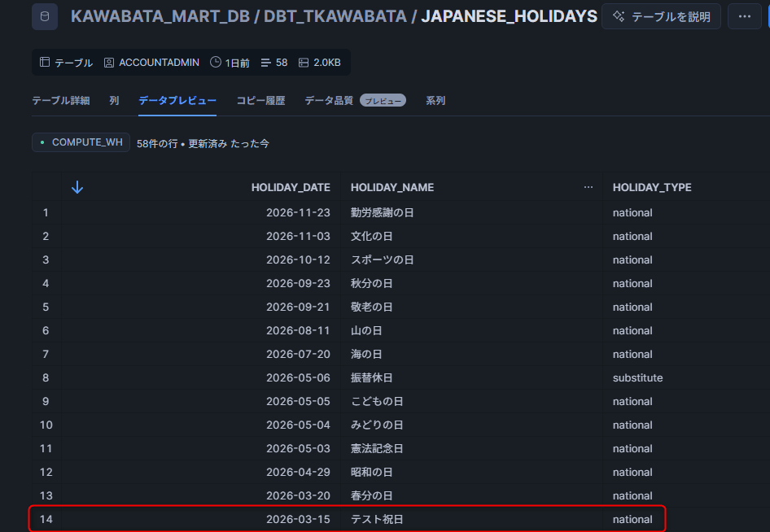Select row number 14
The height and width of the screenshot is (532, 770).
pos(46,519)
